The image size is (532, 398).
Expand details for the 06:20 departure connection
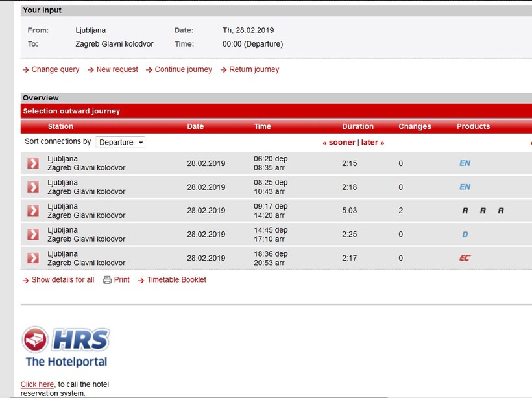[x=33, y=163]
